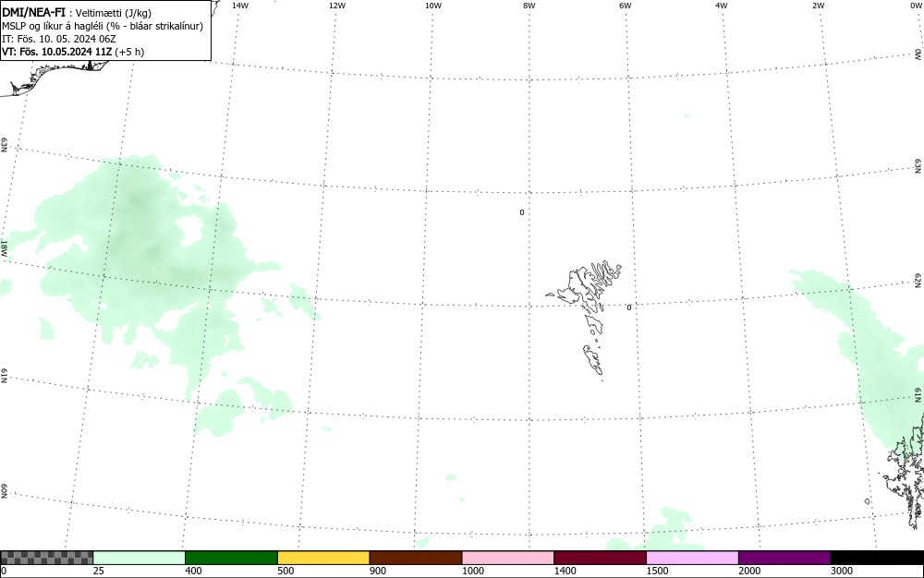Click the '61N' latitude label on right edge
The width and height of the screenshot is (924, 578).
918,394
